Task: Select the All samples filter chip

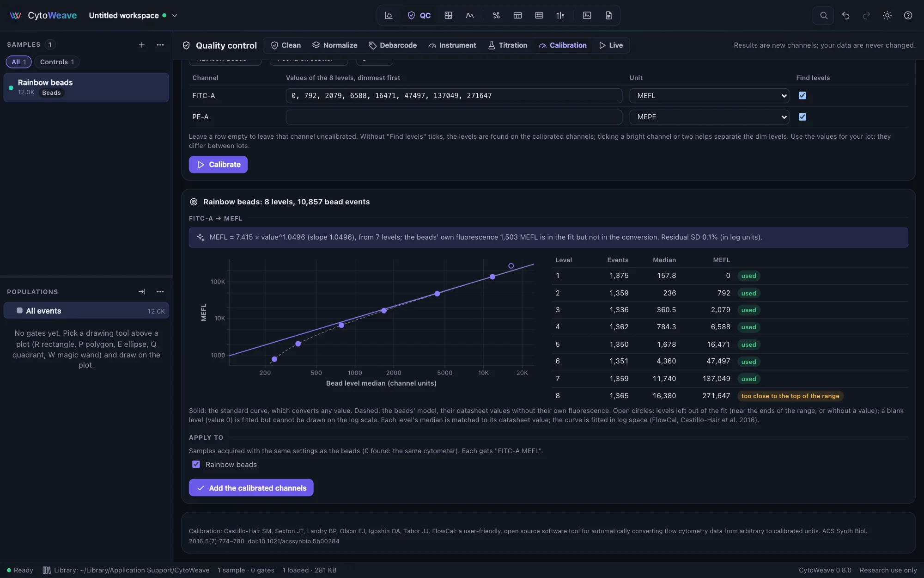Action: pyautogui.click(x=18, y=62)
